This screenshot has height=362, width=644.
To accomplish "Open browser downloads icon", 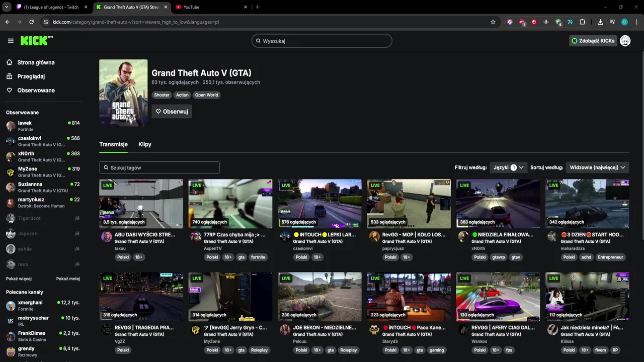I will tap(600, 22).
